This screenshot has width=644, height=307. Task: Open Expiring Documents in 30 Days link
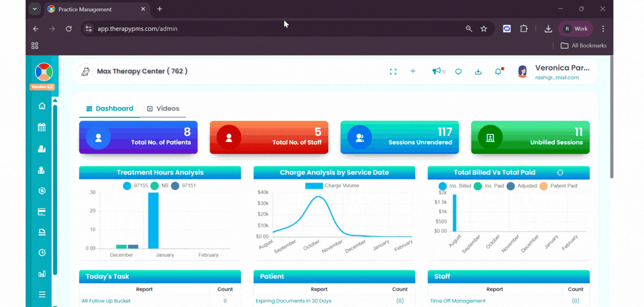point(293,301)
